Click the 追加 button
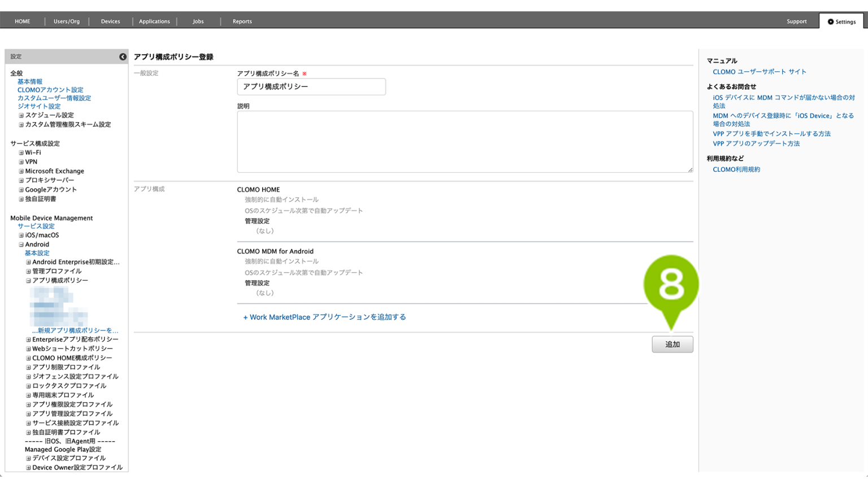The height and width of the screenshot is (488, 868). pos(672,345)
